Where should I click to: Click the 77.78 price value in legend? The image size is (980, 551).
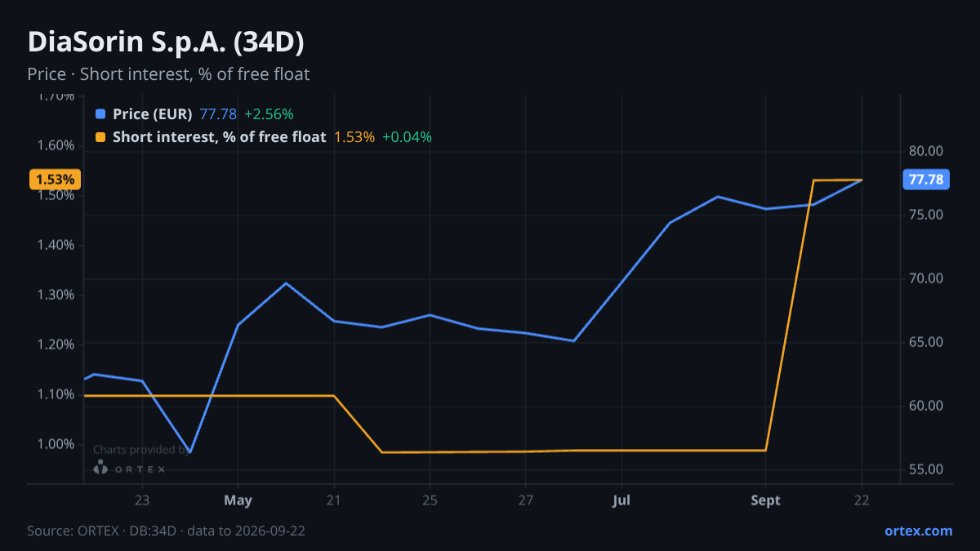pyautogui.click(x=218, y=114)
